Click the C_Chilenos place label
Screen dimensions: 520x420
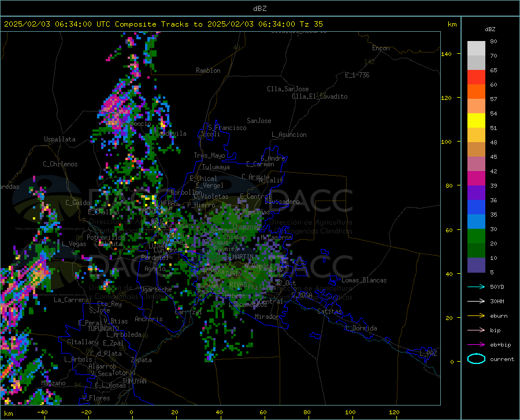pyautogui.click(x=60, y=164)
